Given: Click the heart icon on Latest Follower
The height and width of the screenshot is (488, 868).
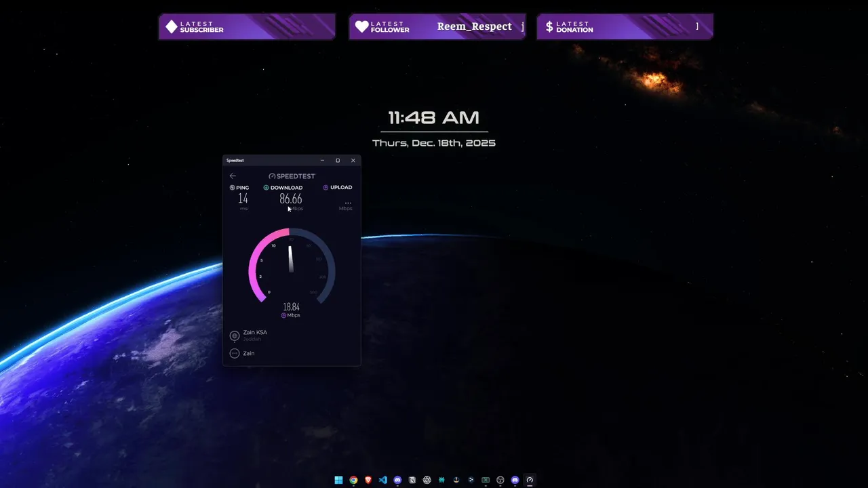Looking at the screenshot, I should coord(362,26).
